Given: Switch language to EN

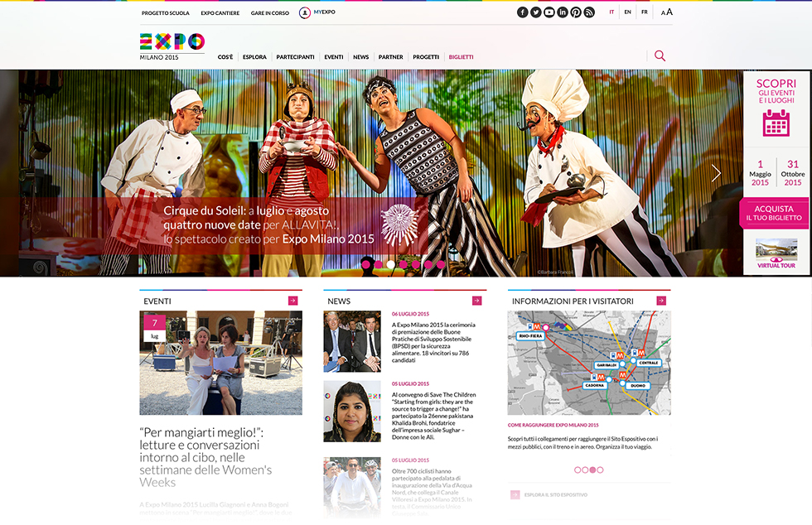Looking at the screenshot, I should click(x=628, y=12).
